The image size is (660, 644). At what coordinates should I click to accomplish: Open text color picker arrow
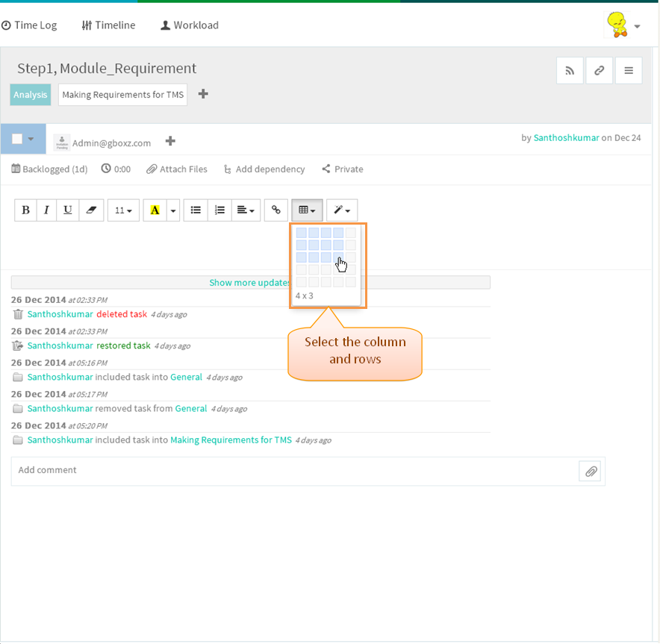173,210
